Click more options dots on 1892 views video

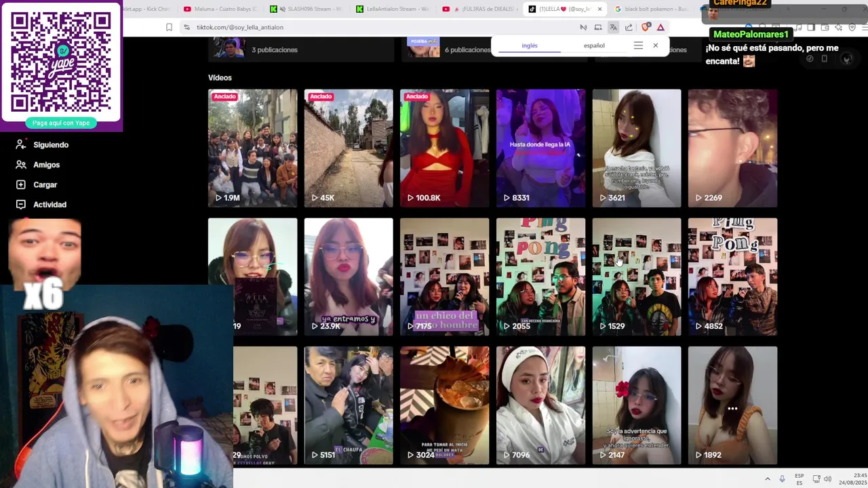point(732,409)
